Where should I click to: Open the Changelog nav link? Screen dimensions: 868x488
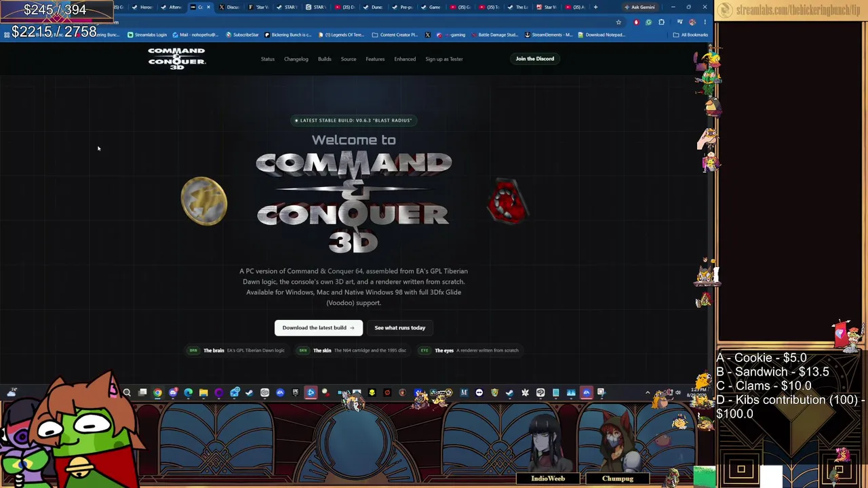(296, 59)
